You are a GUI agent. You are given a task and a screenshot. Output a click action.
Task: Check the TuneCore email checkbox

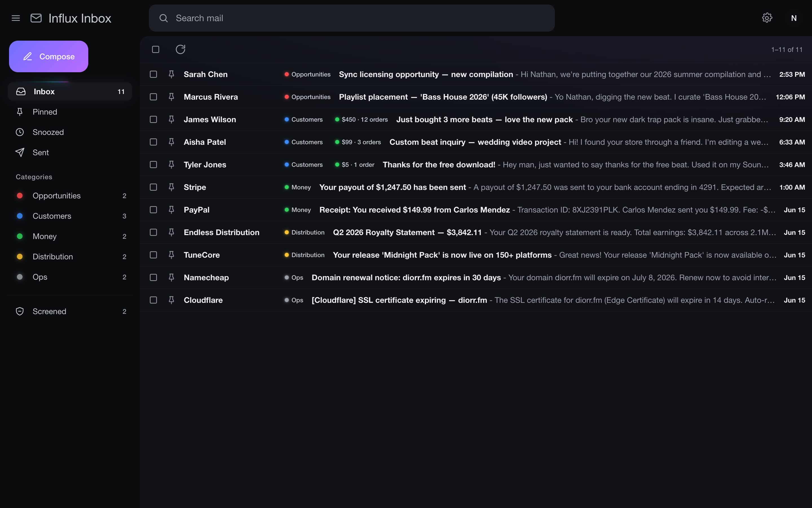click(x=153, y=255)
